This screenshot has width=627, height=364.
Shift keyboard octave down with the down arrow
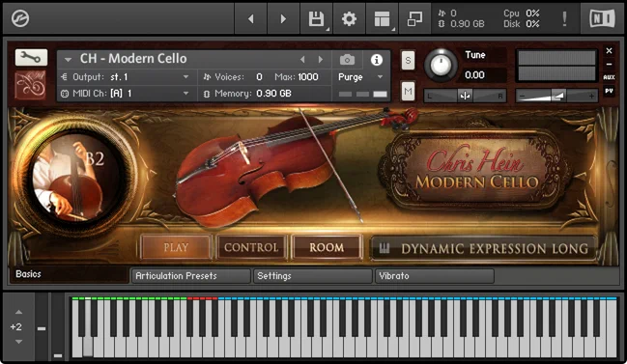pos(18,342)
